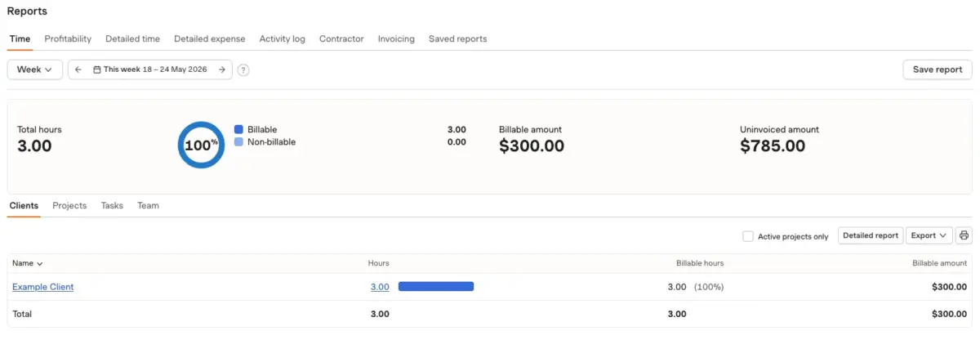
Task: Click the 100% billable donut chart
Action: (x=200, y=145)
